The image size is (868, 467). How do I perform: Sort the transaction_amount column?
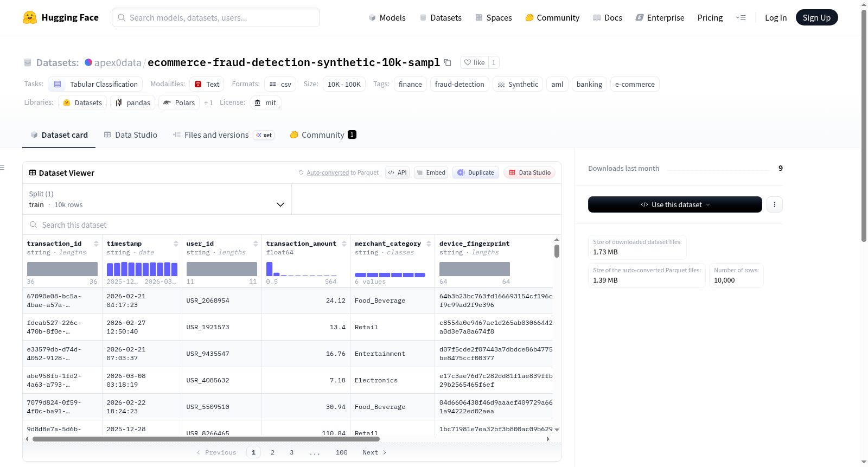344,244
